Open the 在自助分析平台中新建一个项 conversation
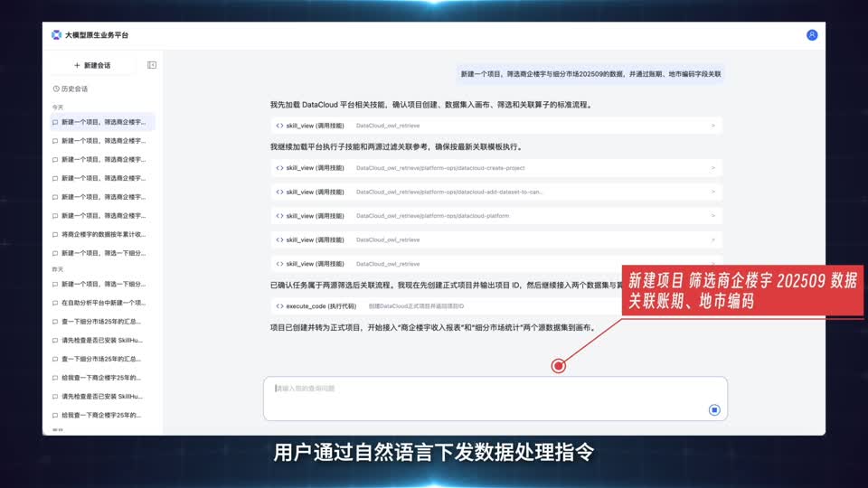The width and height of the screenshot is (868, 488). [x=102, y=303]
